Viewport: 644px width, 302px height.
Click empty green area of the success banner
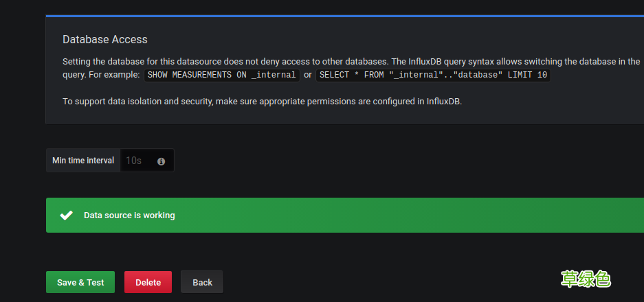(412, 216)
